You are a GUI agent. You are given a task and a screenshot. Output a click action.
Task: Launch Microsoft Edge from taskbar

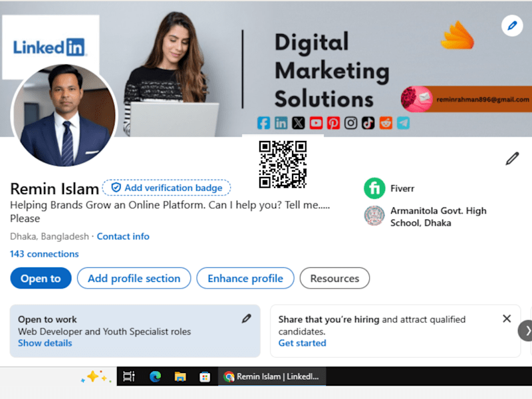click(x=155, y=376)
